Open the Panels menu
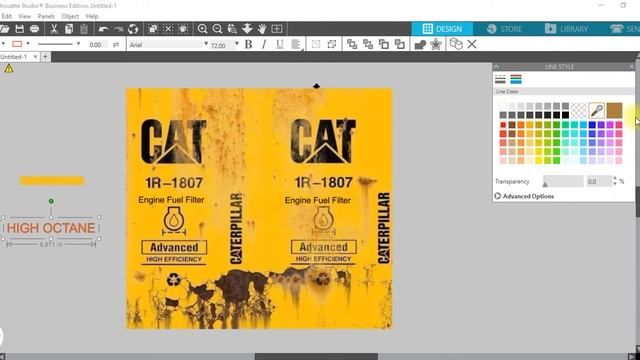 pos(46,16)
